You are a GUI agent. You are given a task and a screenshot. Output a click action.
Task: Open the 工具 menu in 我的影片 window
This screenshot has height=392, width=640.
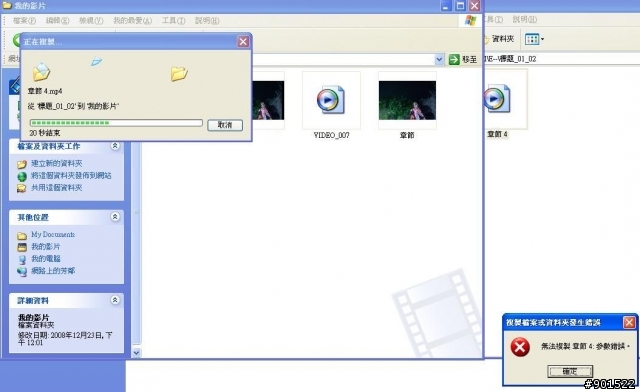point(173,20)
